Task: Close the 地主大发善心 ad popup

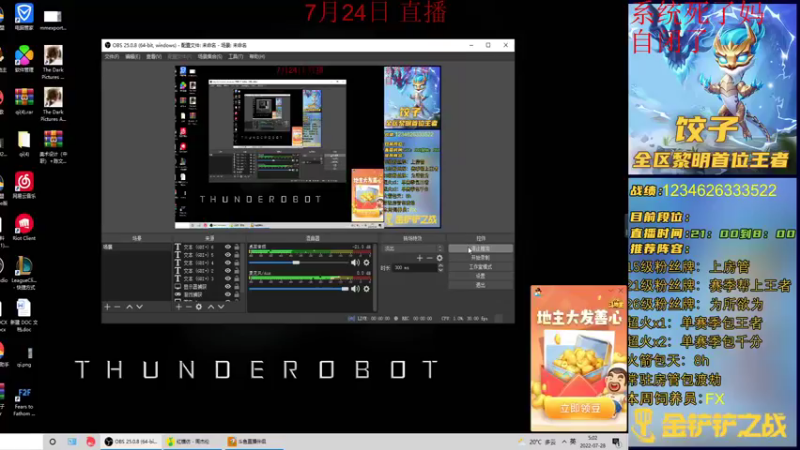Action: pos(621,291)
